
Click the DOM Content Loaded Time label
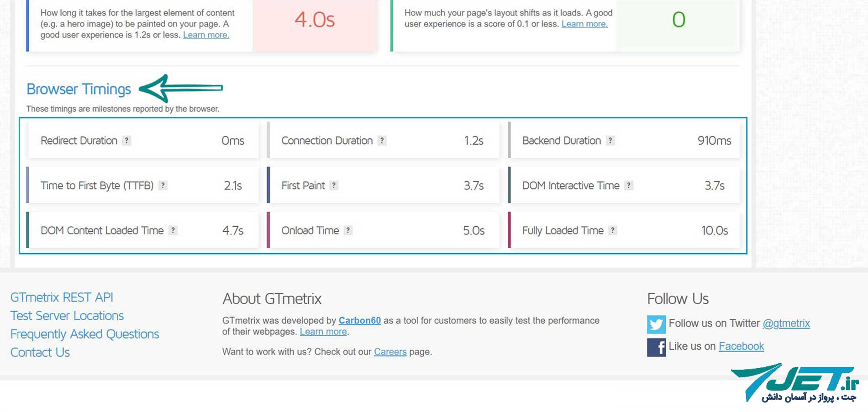tap(102, 230)
